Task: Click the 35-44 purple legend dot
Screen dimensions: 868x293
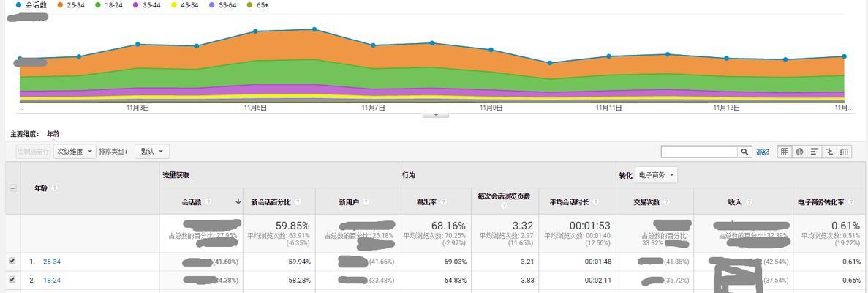Action: tap(136, 5)
